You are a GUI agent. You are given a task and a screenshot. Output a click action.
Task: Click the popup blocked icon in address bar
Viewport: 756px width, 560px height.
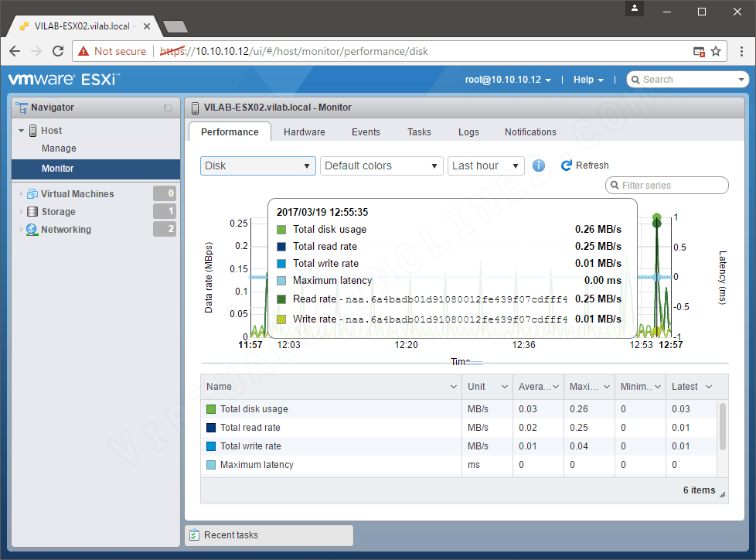(699, 52)
